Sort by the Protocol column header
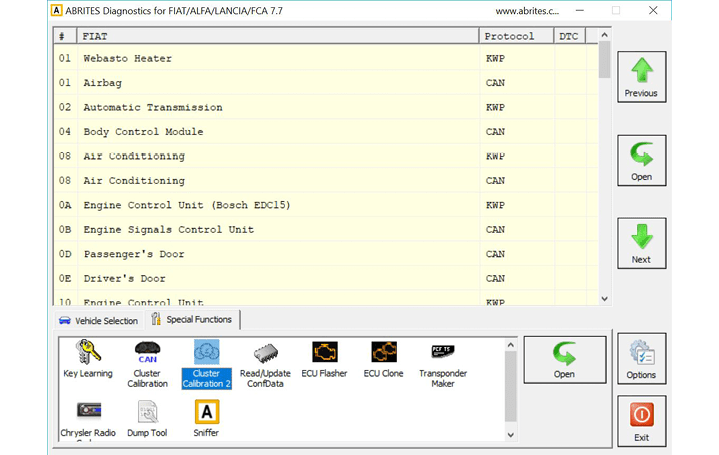 (516, 36)
